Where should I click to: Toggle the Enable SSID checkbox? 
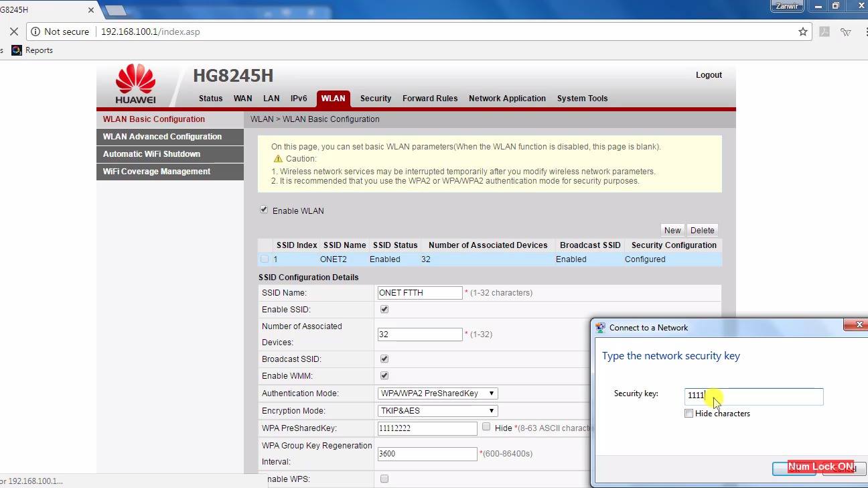click(x=384, y=309)
